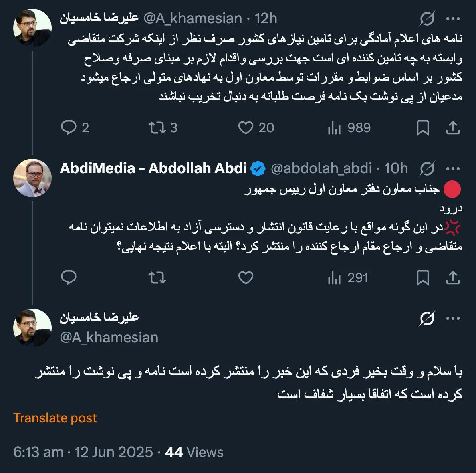Viewport: 476px width, 473px height.
Task: Translate the post with the Translate link
Action: [x=55, y=418]
